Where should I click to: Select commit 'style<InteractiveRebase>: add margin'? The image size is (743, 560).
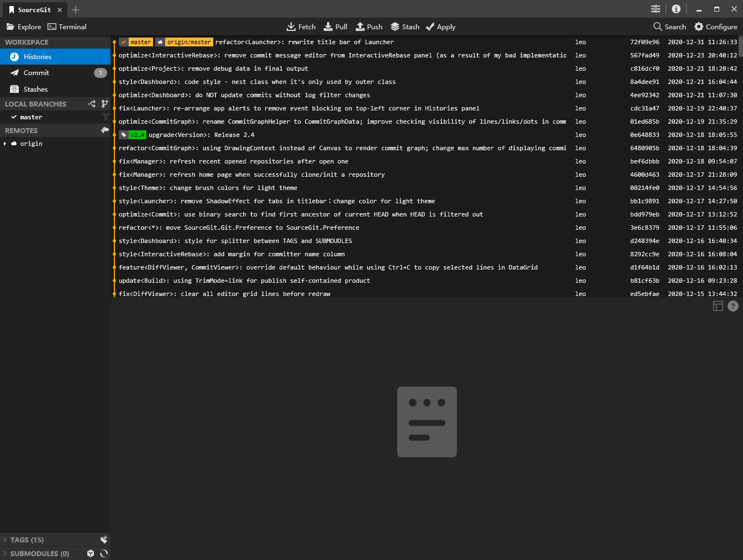point(425,254)
